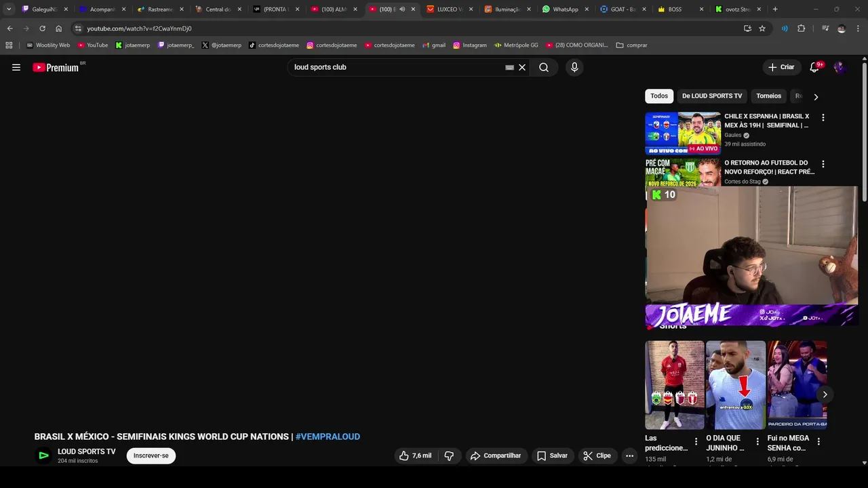The image size is (868, 488).
Task: Open comprar bookmarks folder
Action: 631,45
